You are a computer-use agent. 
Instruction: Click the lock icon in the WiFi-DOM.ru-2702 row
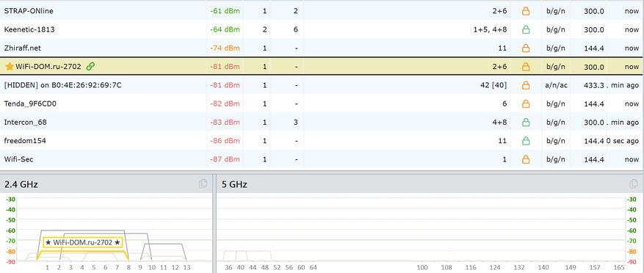tap(526, 67)
